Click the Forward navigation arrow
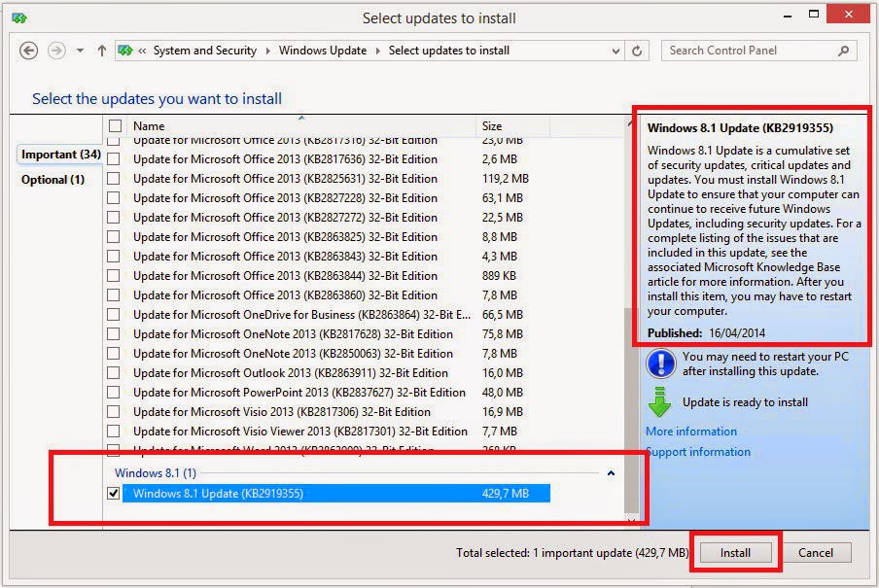The width and height of the screenshot is (879, 588). point(56,51)
